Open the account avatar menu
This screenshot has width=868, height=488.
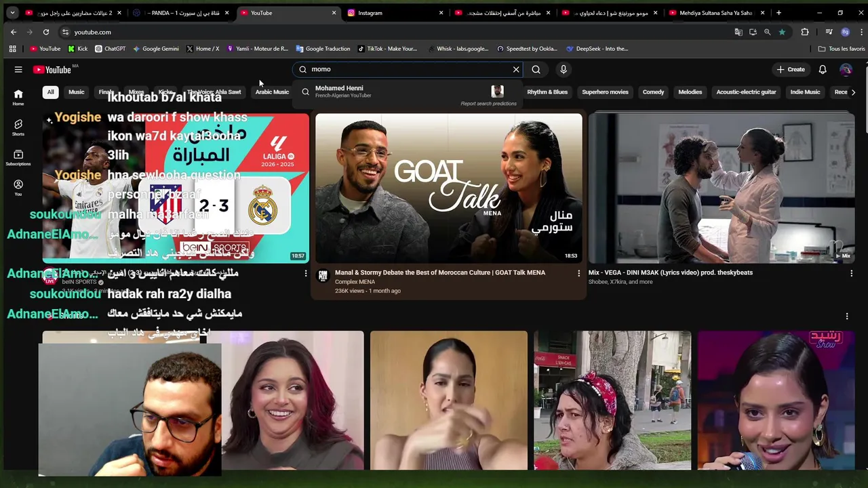[846, 69]
